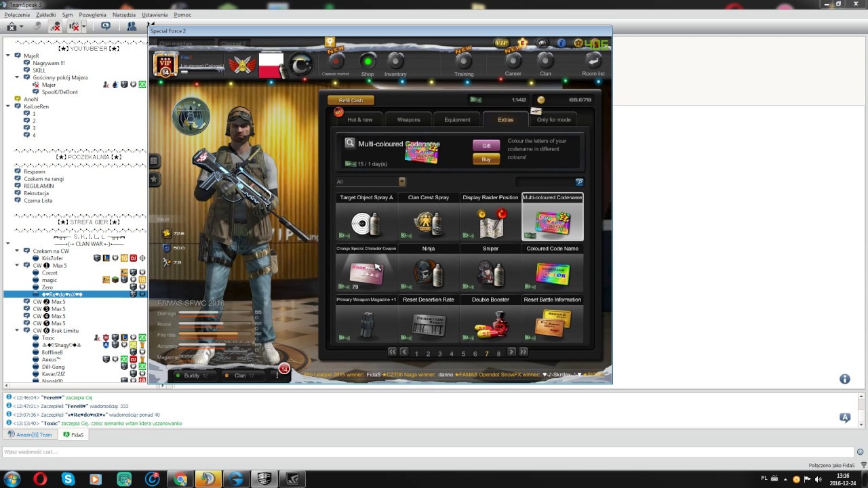Open the emoticon picker beside the chat input

pyautogui.click(x=860, y=452)
